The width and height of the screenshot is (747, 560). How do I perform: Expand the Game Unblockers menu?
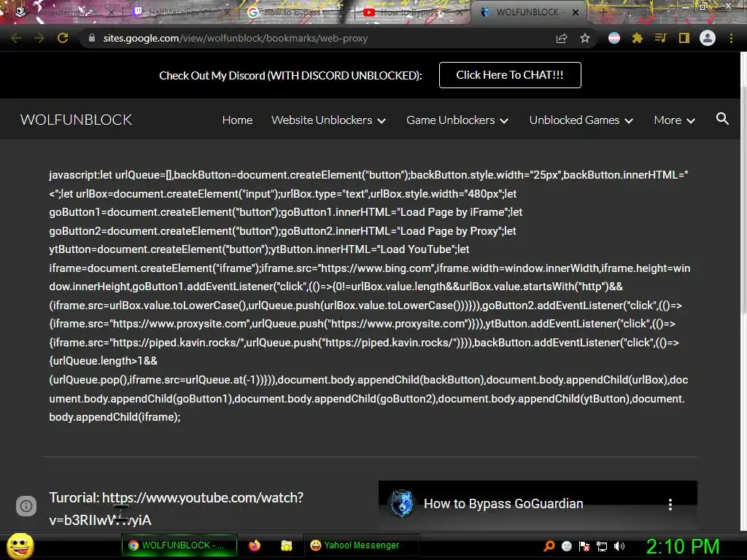(457, 120)
